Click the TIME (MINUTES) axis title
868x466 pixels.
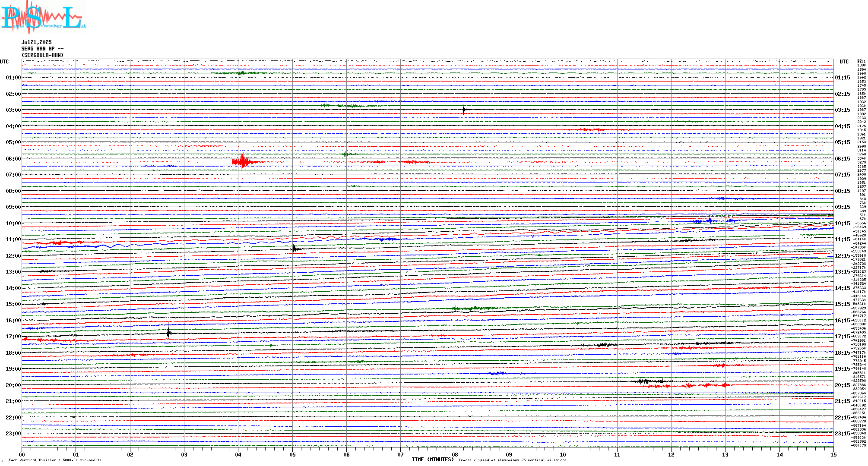(433, 460)
